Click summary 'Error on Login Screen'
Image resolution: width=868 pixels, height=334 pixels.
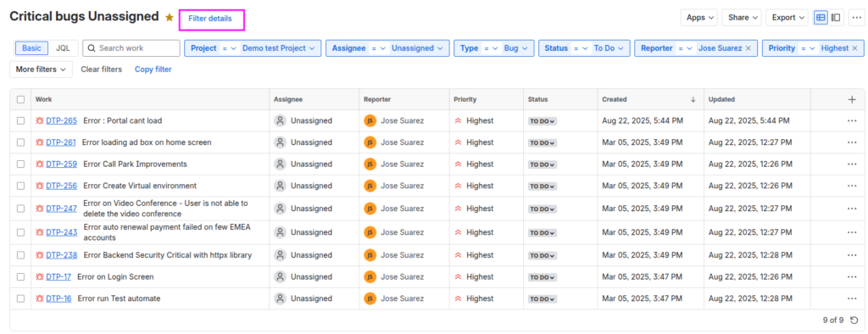[x=115, y=276]
